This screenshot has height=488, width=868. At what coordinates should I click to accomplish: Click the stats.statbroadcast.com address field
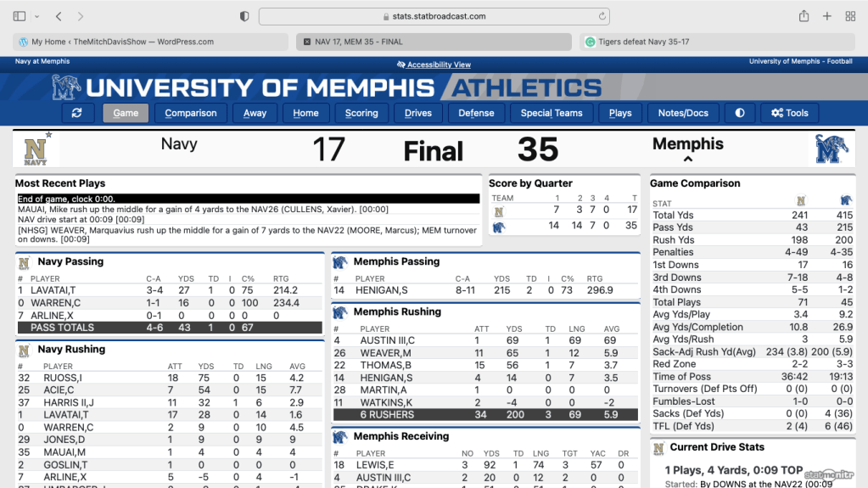tap(434, 16)
